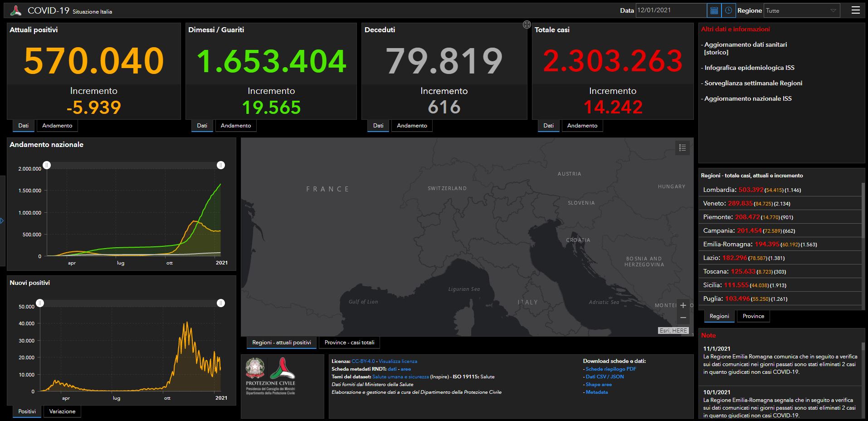Open the calendar date picker icon
This screenshot has height=421, width=868.
coord(714,10)
